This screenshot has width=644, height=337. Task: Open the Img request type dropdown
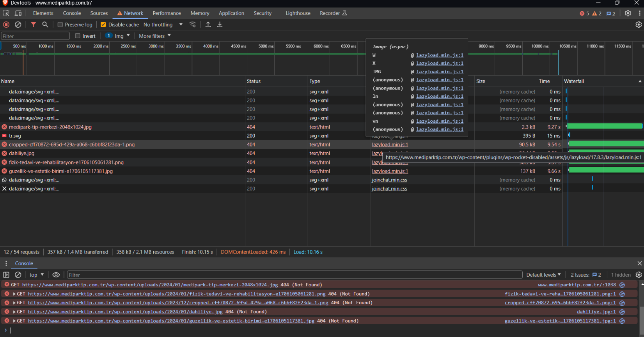tap(117, 36)
